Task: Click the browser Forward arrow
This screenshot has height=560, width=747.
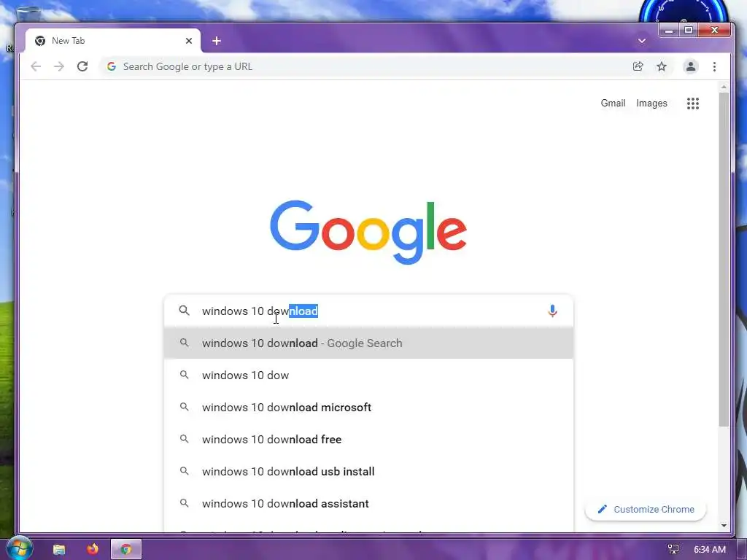Action: pos(59,66)
